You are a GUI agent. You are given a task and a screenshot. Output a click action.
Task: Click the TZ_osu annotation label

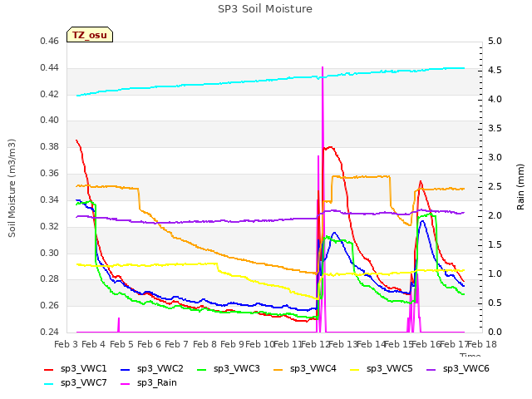point(90,35)
